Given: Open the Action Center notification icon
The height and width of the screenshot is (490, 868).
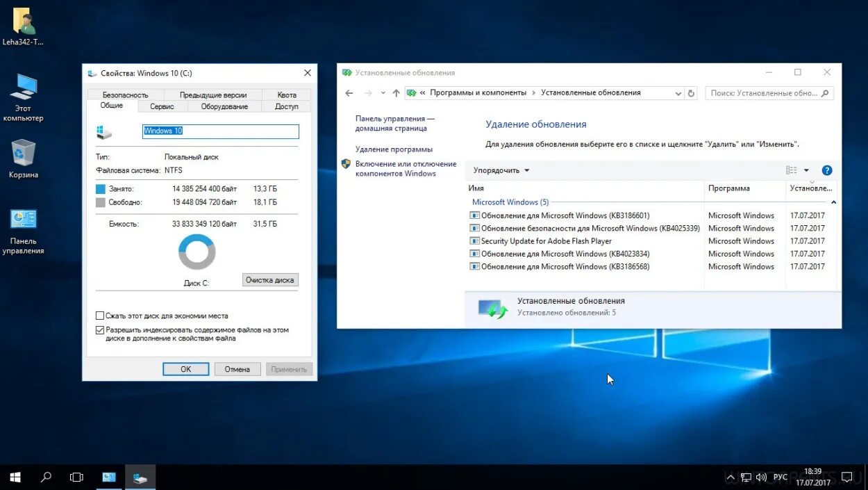Looking at the screenshot, I should point(847,477).
